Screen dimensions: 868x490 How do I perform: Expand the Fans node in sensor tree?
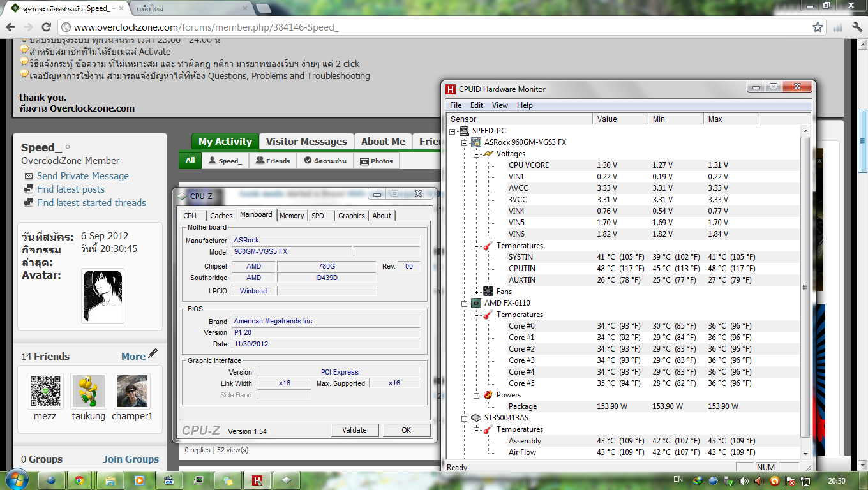point(477,292)
